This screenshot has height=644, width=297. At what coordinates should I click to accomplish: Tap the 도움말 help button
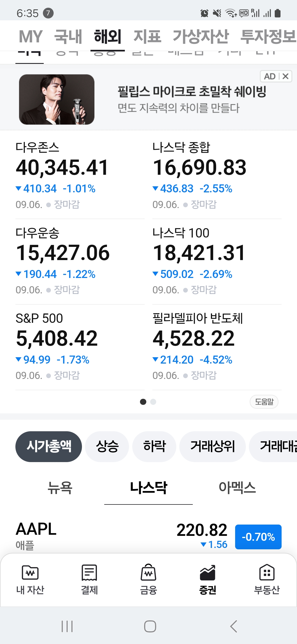point(264,402)
